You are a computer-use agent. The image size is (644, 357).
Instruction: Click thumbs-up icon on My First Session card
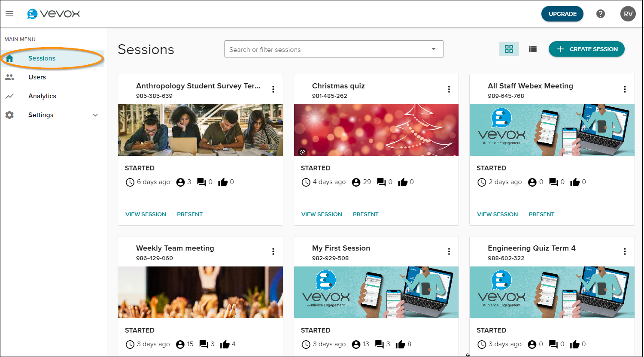pyautogui.click(x=400, y=345)
